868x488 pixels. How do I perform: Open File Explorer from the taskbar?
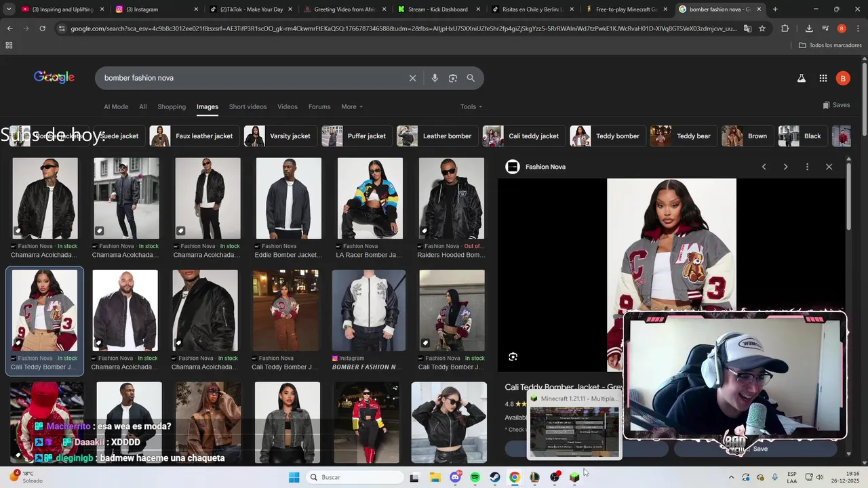click(435, 477)
